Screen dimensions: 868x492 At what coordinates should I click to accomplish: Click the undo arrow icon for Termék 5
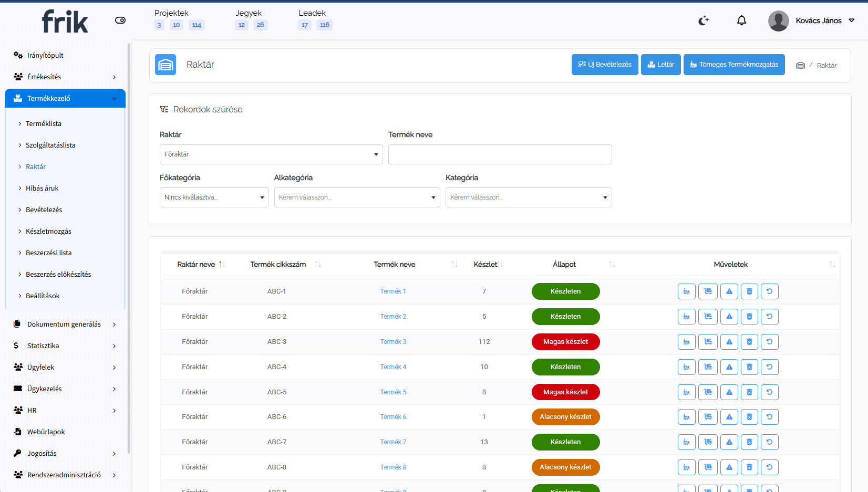click(x=769, y=392)
